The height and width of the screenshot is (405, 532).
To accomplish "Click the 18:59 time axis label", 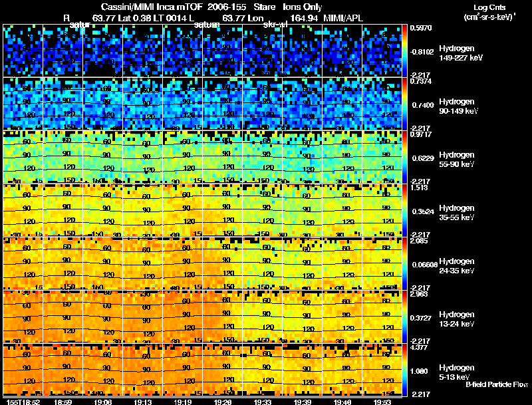I will (63, 402).
